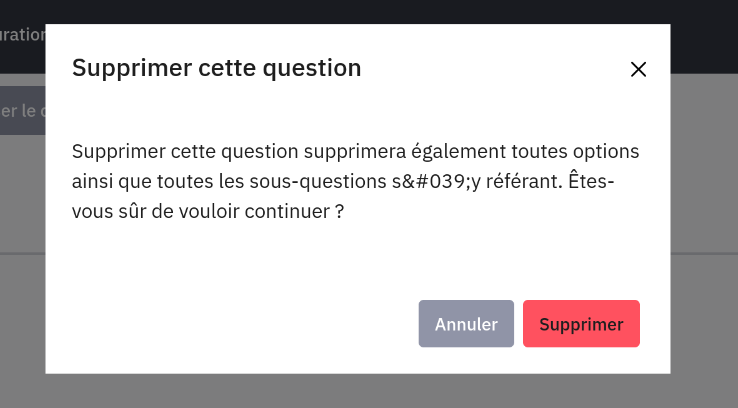Click the deletion warning message paragraph
The image size is (738, 408).
pyautogui.click(x=355, y=183)
